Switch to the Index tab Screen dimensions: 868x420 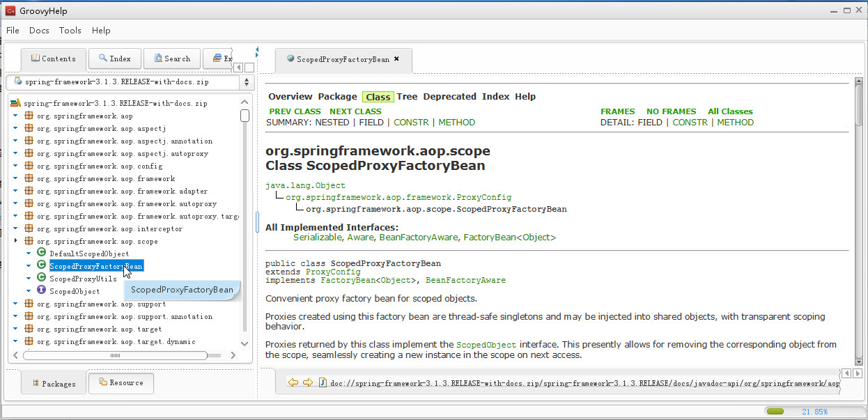[x=115, y=59]
